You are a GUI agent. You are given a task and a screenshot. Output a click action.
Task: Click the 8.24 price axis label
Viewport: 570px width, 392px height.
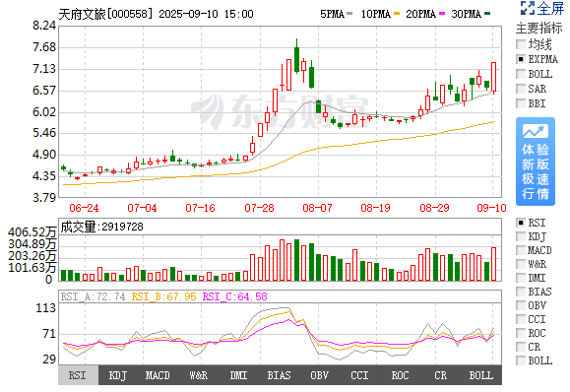click(44, 26)
